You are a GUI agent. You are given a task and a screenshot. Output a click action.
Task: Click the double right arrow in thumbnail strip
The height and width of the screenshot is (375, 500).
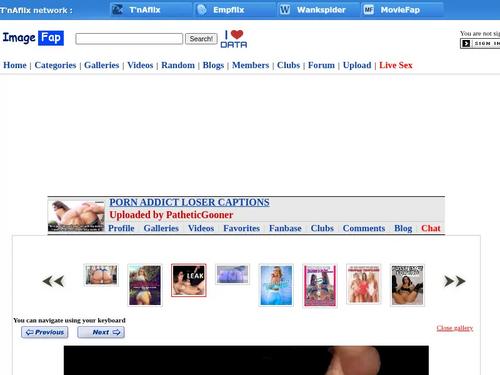tap(455, 281)
